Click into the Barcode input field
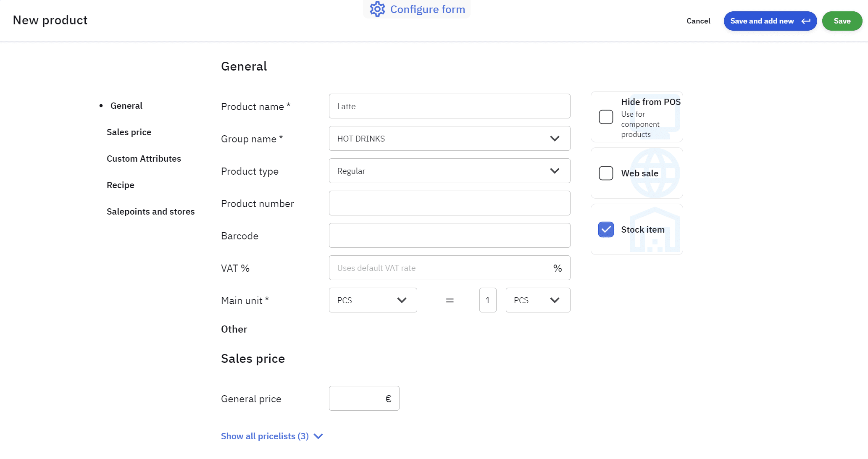This screenshot has height=459, width=868. tap(449, 236)
